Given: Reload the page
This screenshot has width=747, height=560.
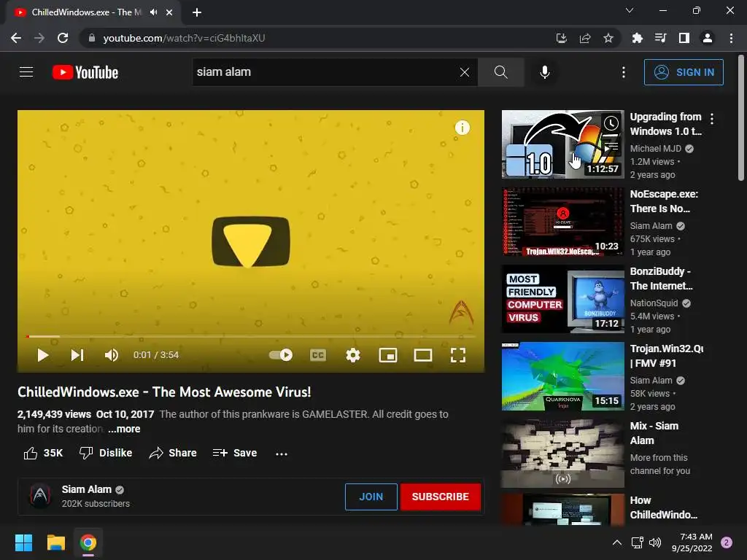Looking at the screenshot, I should [x=63, y=38].
